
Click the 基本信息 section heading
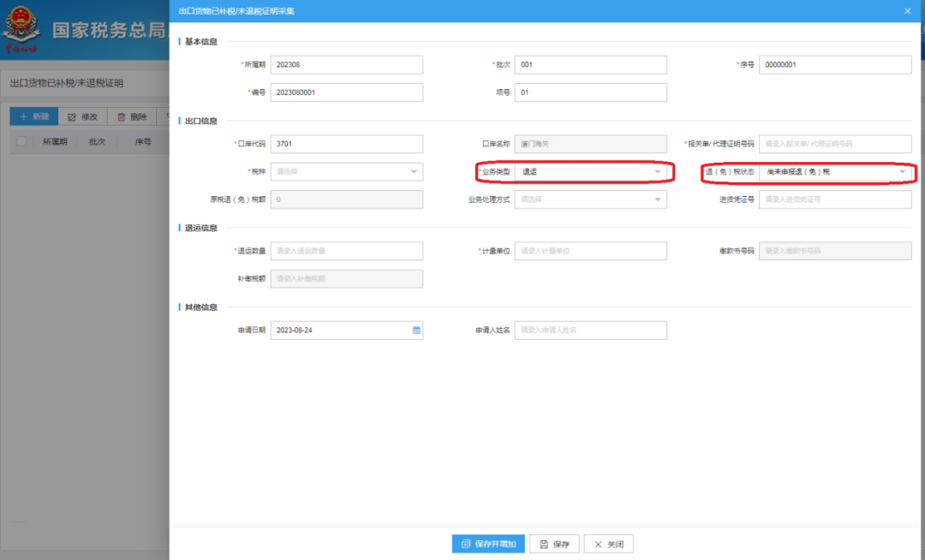pos(200,42)
